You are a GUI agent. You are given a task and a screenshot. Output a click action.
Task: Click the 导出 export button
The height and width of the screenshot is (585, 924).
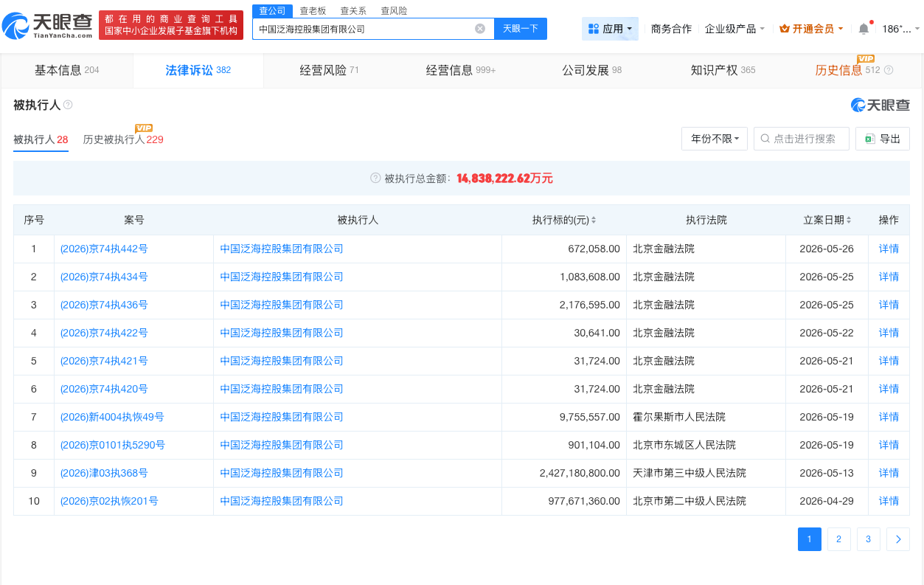pyautogui.click(x=883, y=139)
